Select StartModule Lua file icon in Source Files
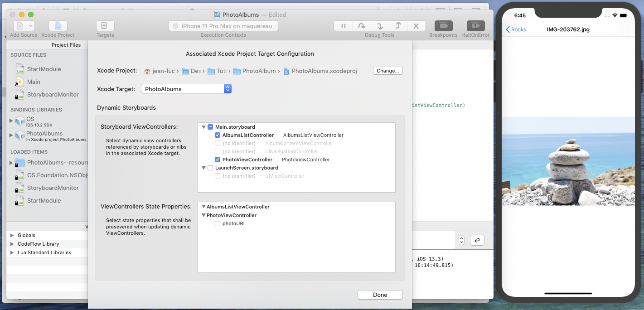The width and height of the screenshot is (644, 310). click(19, 69)
